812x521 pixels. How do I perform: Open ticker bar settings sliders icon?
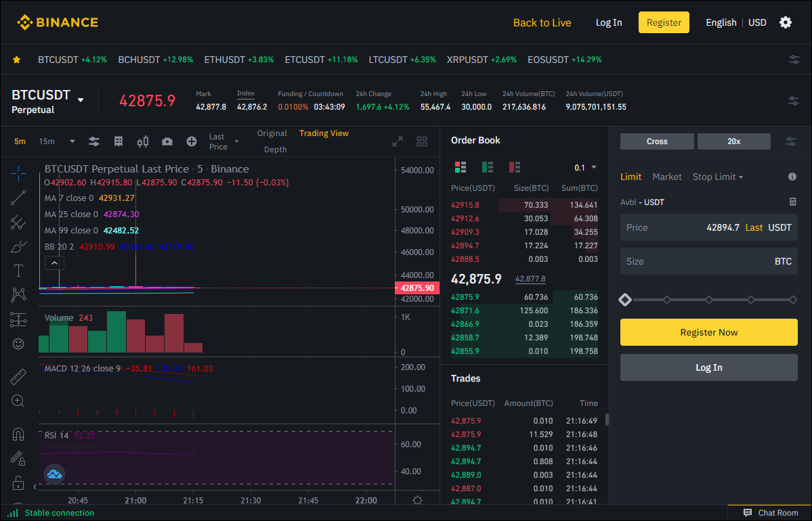click(x=794, y=60)
